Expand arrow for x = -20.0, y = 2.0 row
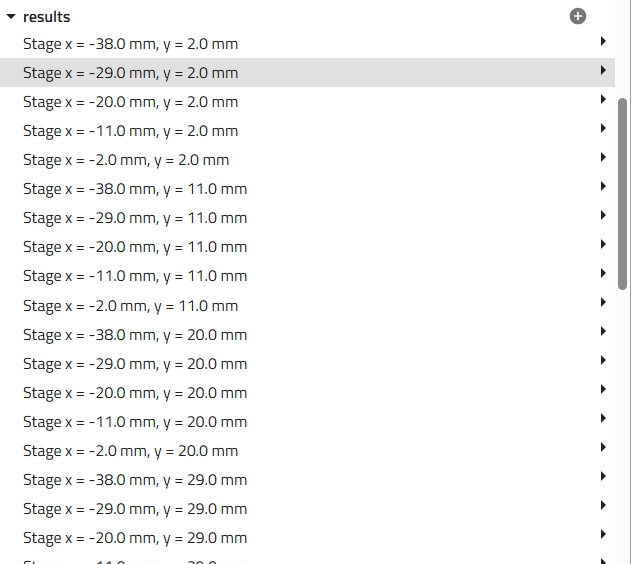This screenshot has width=632, height=564. coord(603,100)
